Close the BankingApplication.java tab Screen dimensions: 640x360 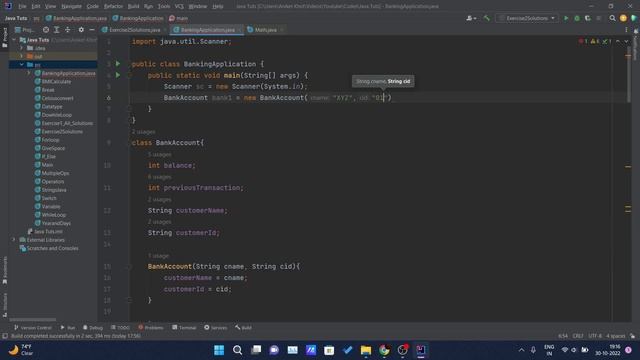pyautogui.click(x=240, y=30)
